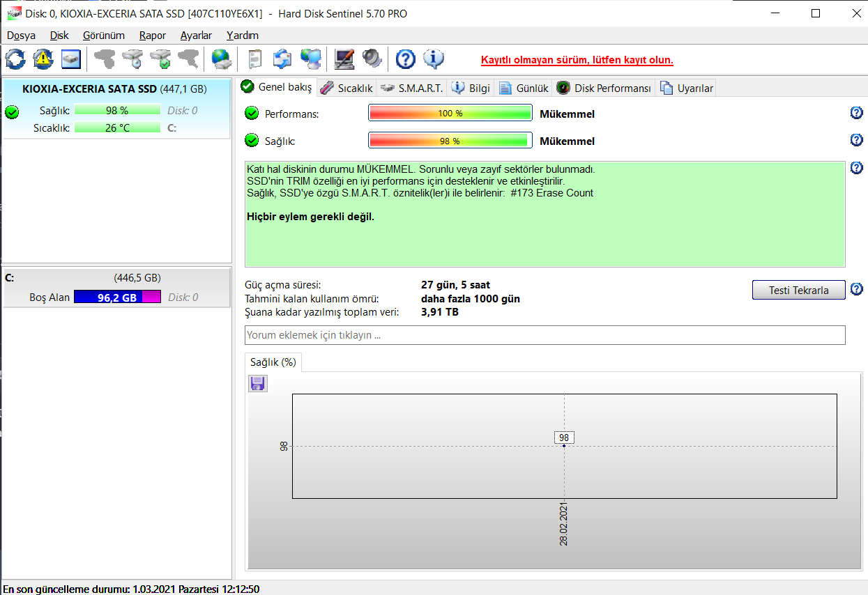The height and width of the screenshot is (595, 868).
Task: Switch to the Sıcaklık tab
Action: [x=347, y=88]
